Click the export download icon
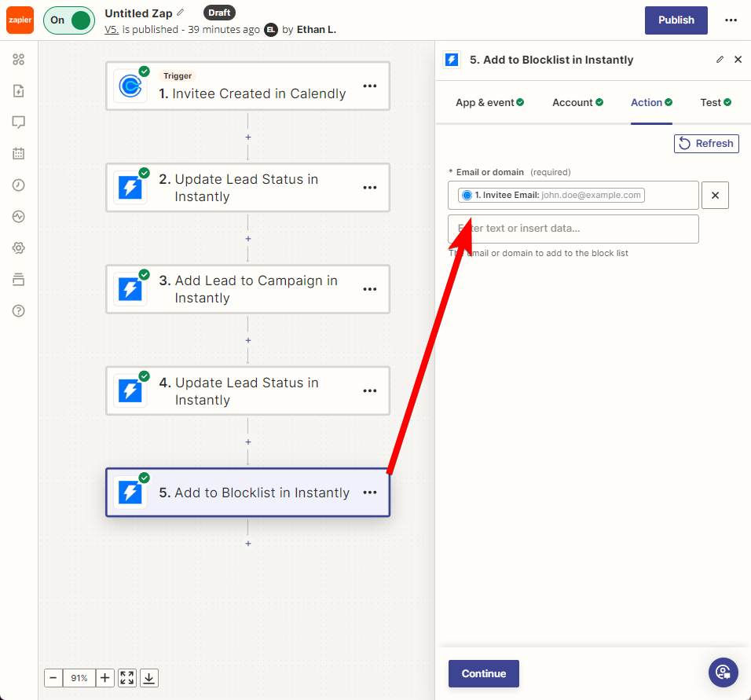 point(149,678)
